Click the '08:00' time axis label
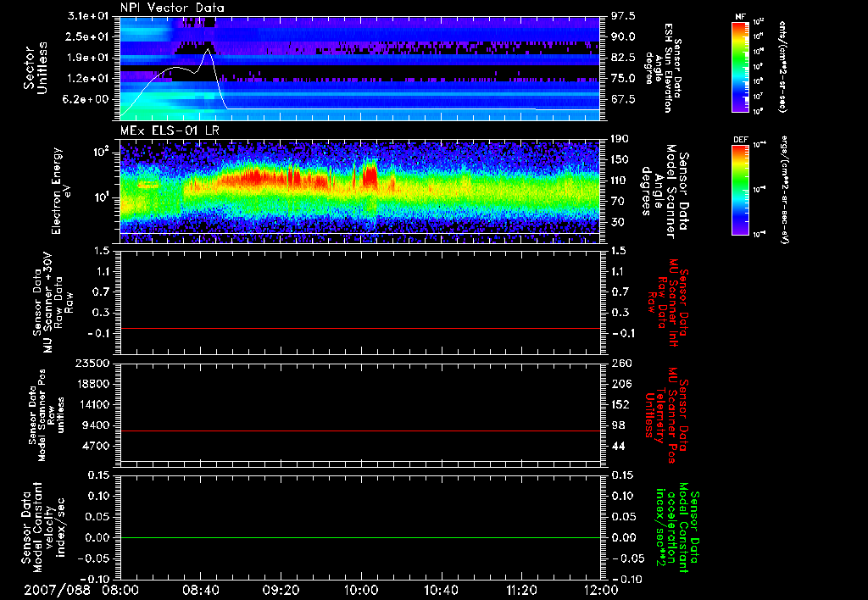Screen dimensions: 868x600 [120, 590]
